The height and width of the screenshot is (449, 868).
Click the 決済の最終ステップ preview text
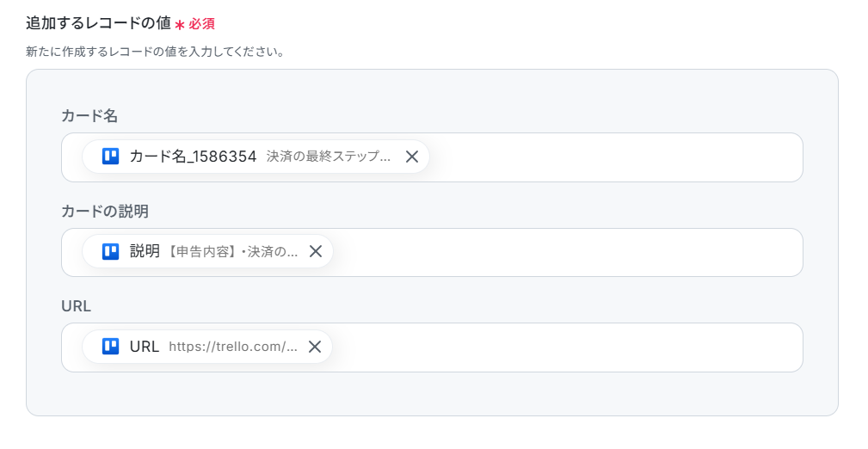click(x=328, y=157)
